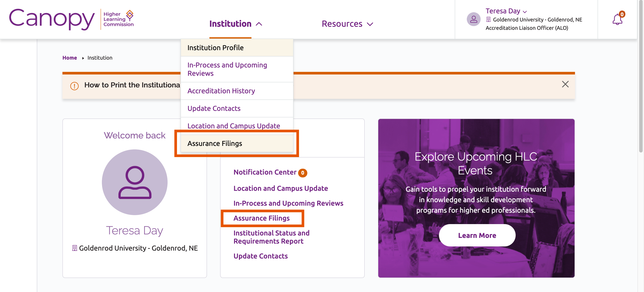Open Institutional Status and Requirements Report link
The image size is (644, 292).
pos(271,237)
